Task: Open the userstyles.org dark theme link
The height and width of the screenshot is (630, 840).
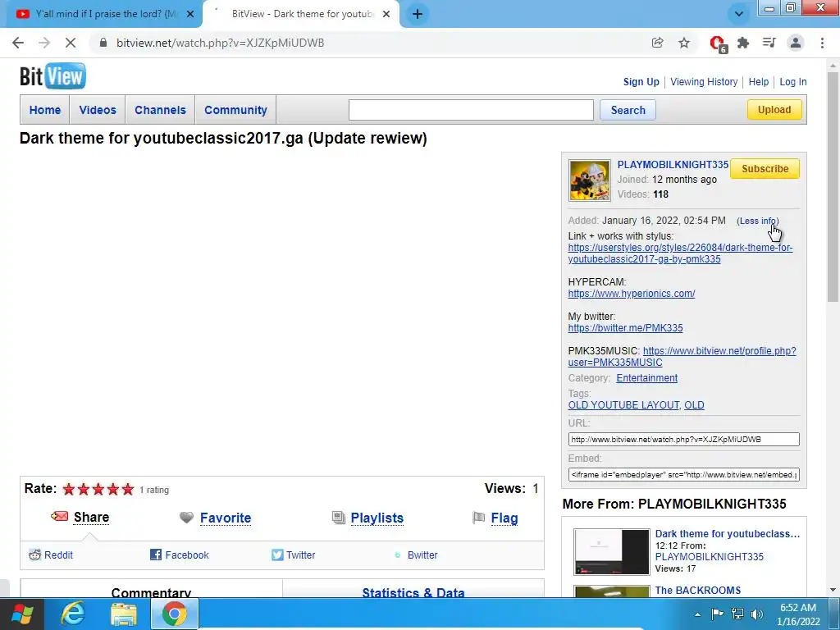Action: [680, 253]
